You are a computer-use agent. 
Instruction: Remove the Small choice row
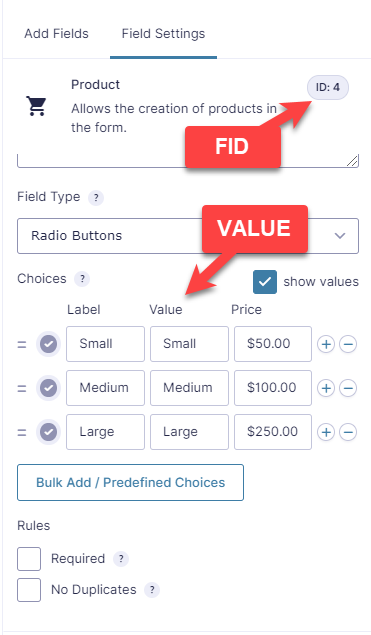click(348, 344)
